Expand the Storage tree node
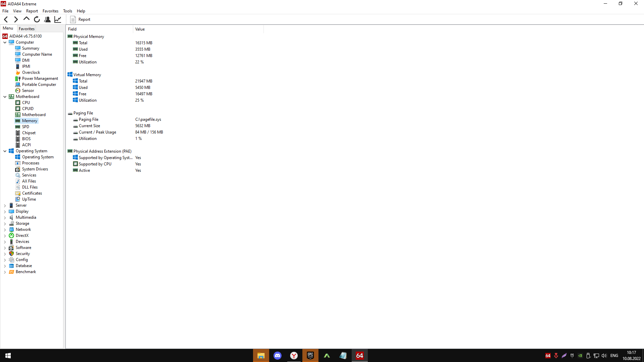The width and height of the screenshot is (644, 362). click(5, 223)
